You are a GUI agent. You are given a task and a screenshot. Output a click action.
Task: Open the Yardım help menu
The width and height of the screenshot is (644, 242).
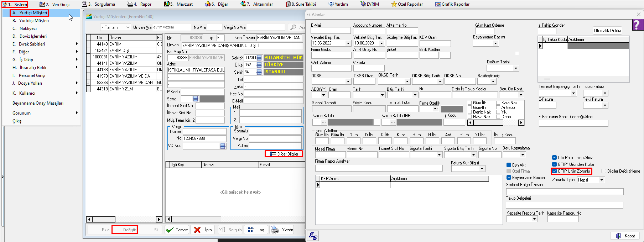point(338,4)
